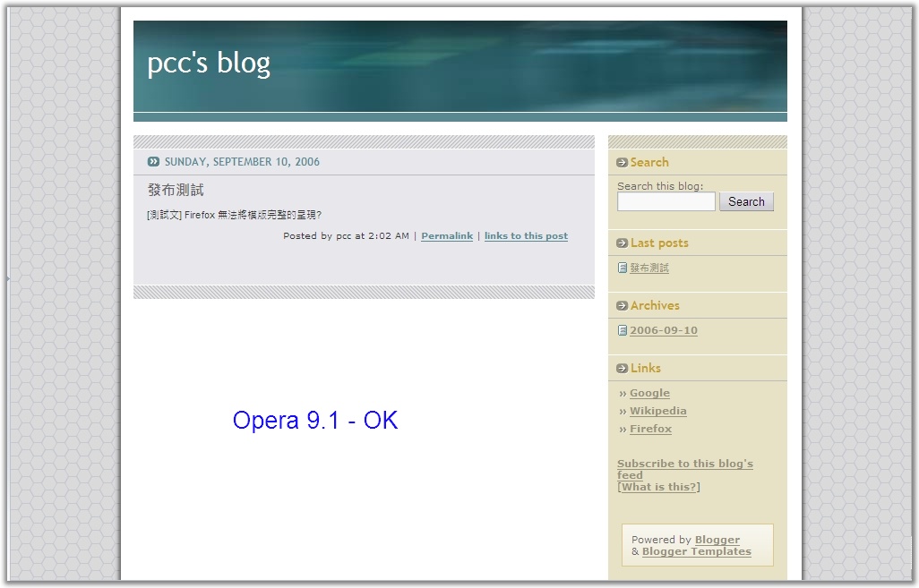The height and width of the screenshot is (588, 919).
Task: Click the arrow icon next to Archives heading
Action: pyautogui.click(x=622, y=306)
